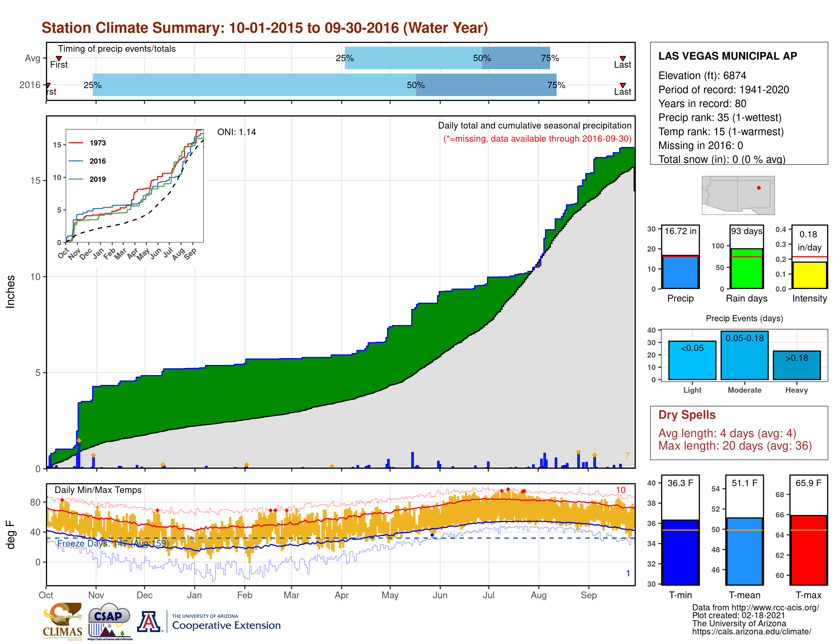Click 'Total snow (in)' text line
This screenshot has height=644, width=834.
pyautogui.click(x=722, y=159)
